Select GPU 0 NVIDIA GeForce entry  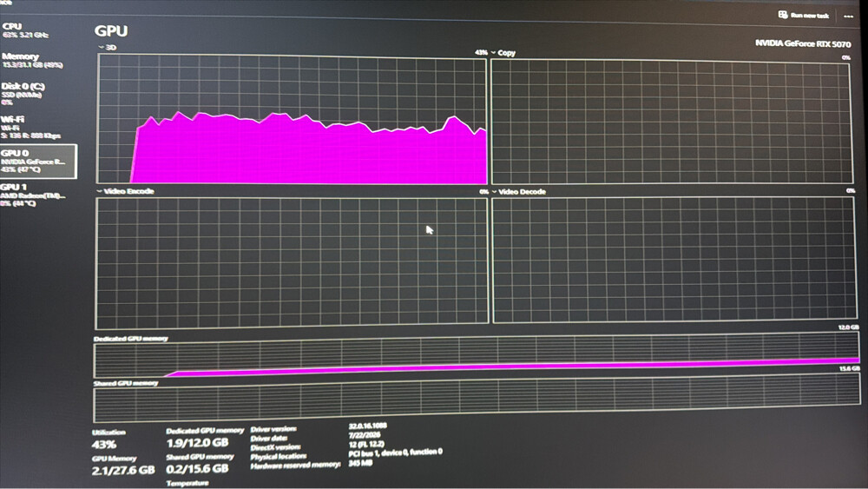click(37, 162)
